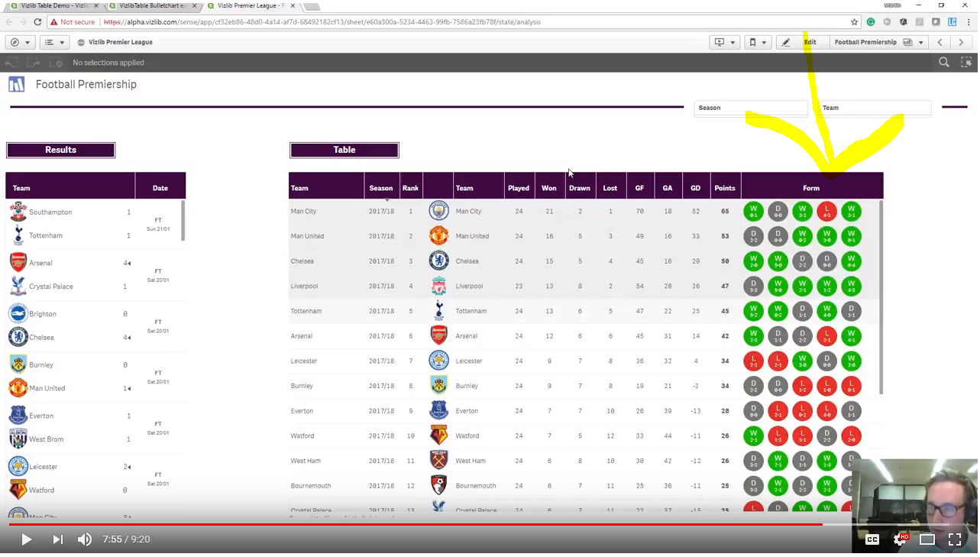Open the bookmarks dropdown
Image resolution: width=980 pixels, height=557 pixels.
coord(758,42)
